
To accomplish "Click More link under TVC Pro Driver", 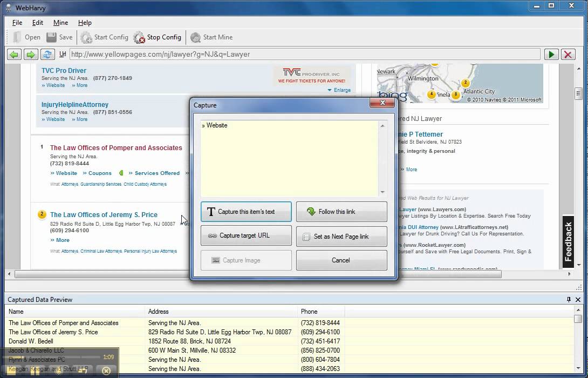I will point(79,85).
